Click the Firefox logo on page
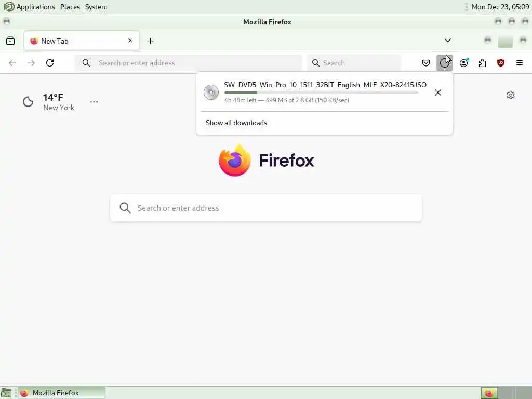Screen dimensions: 532x399 click(x=267, y=160)
